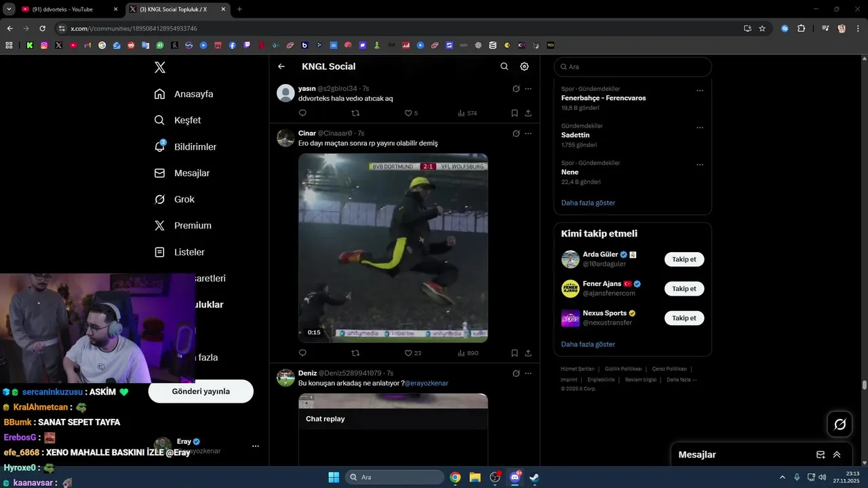Image resolution: width=868 pixels, height=488 pixels.
Task: Search inside KNGL Social community
Action: pyautogui.click(x=504, y=66)
